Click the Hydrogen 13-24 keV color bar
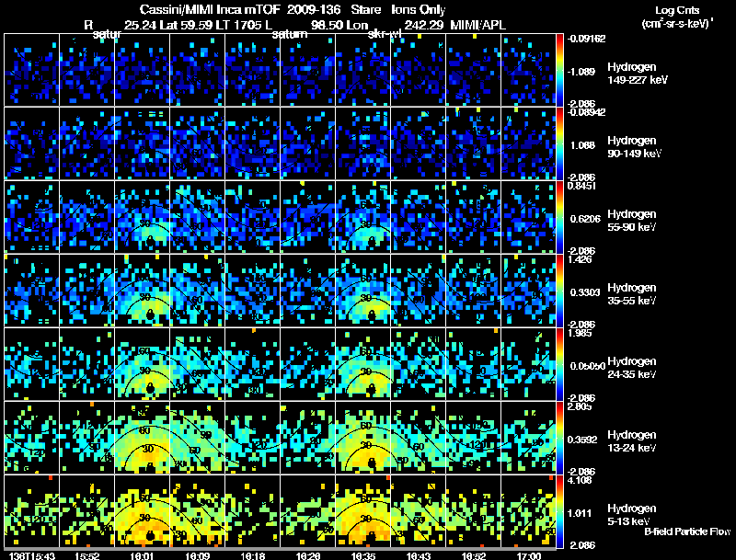 559,438
